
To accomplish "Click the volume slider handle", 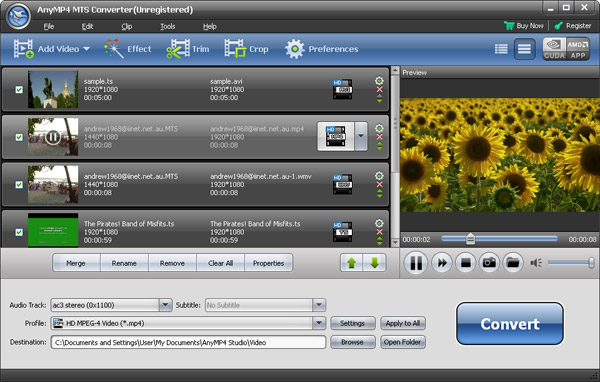I will pyautogui.click(x=591, y=263).
